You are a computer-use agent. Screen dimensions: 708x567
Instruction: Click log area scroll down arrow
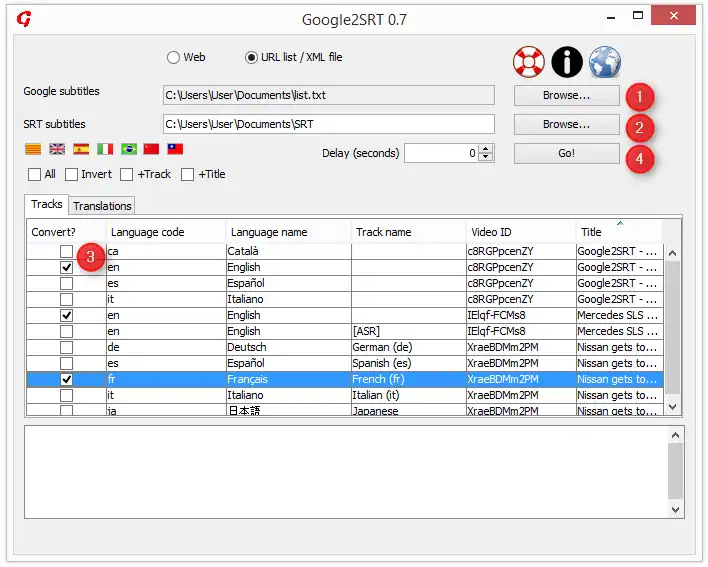(675, 510)
